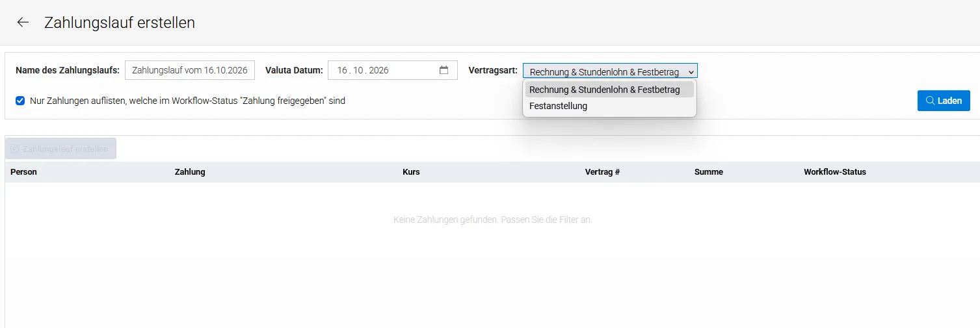
Task: Select 'Rechnung & Stundenlohn & Festbetrag' list option
Action: pos(609,90)
